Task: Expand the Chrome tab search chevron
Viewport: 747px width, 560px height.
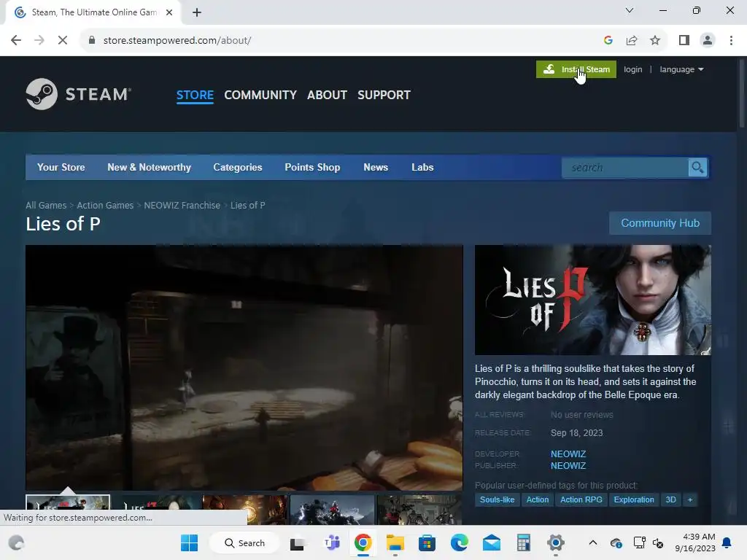Action: pyautogui.click(x=630, y=10)
